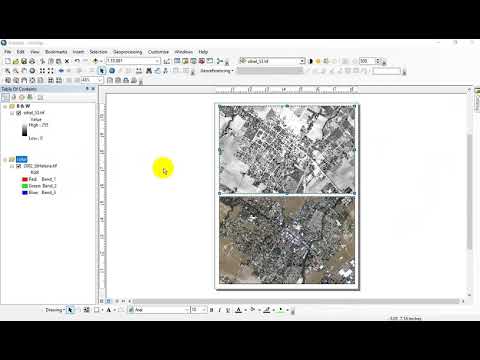Open the Windows menu
480x360 pixels.
pyautogui.click(x=184, y=52)
